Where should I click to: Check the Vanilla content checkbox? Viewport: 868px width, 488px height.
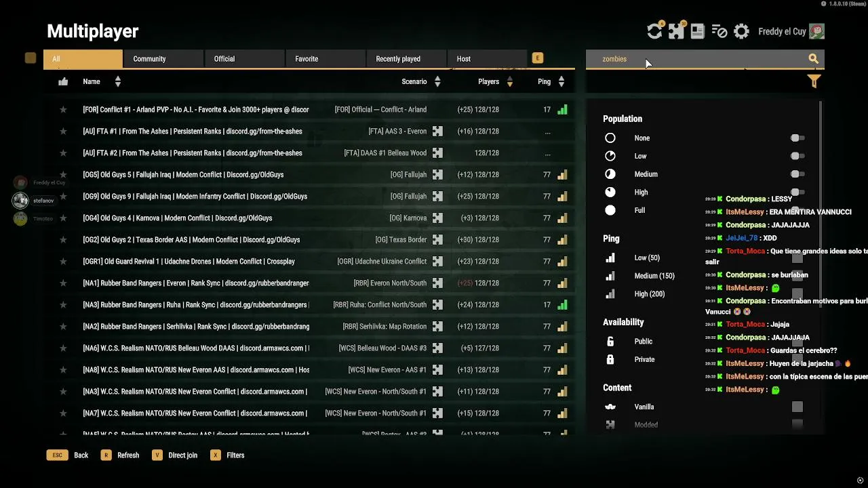tap(797, 407)
